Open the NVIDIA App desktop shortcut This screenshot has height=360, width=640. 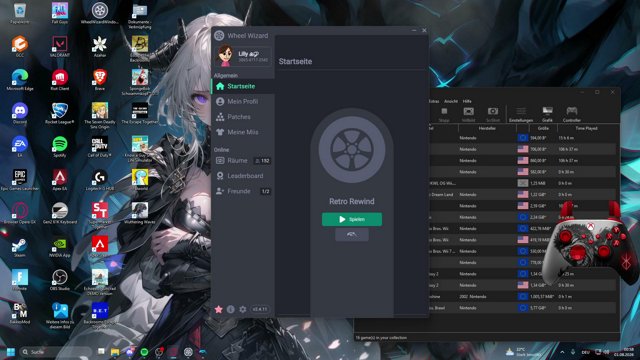[60, 247]
